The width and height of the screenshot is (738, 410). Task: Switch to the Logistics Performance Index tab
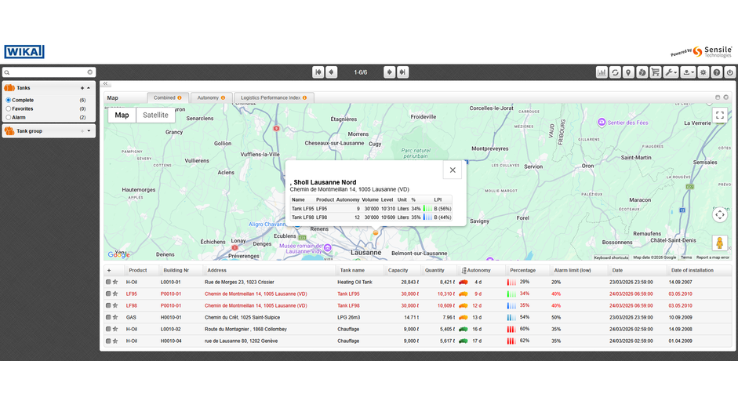(x=273, y=98)
